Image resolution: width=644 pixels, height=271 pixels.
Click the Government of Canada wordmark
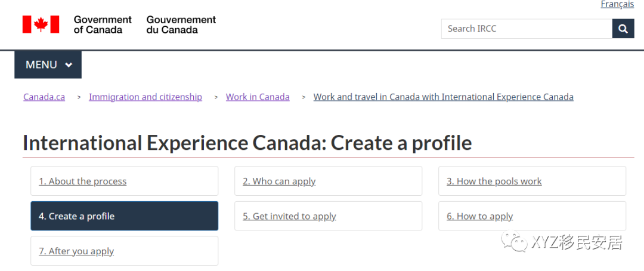pos(103,24)
